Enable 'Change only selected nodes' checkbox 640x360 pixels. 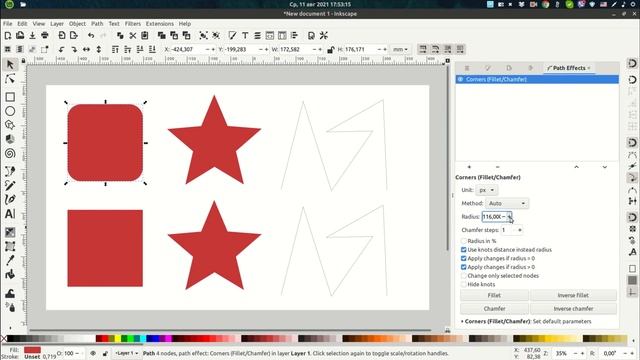[x=464, y=276]
